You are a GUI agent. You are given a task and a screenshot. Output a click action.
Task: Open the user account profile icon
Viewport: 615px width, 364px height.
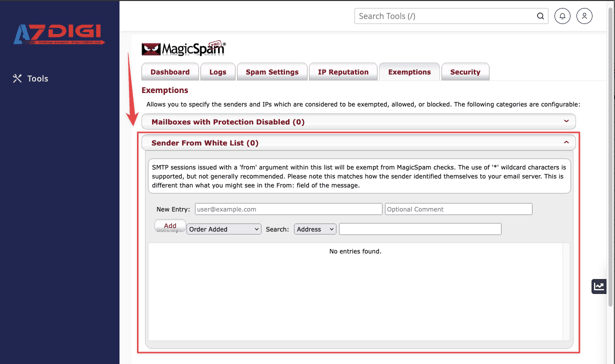click(584, 16)
